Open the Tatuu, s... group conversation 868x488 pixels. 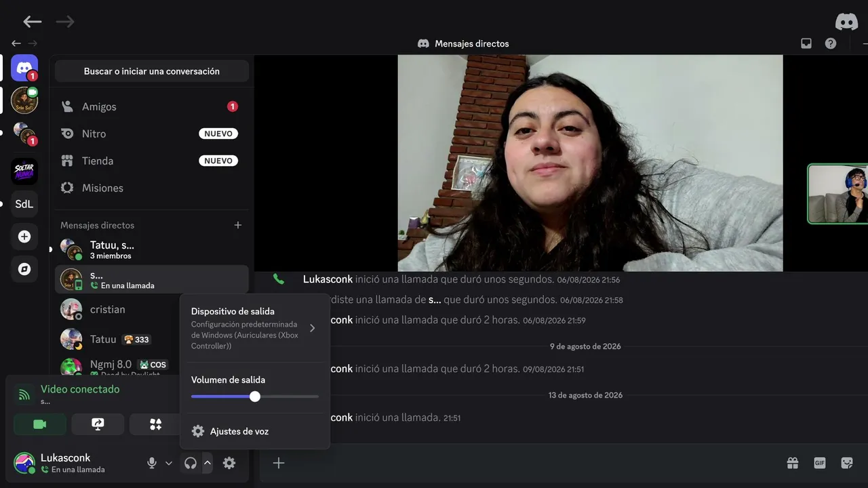(152, 249)
